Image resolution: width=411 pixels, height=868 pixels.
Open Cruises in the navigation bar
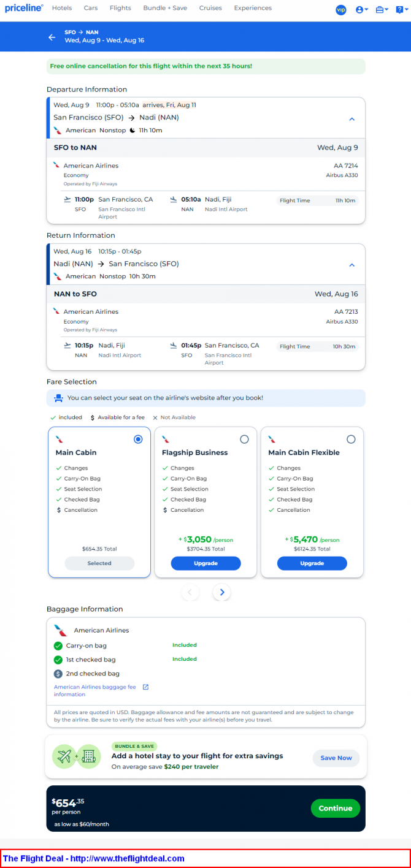210,8
